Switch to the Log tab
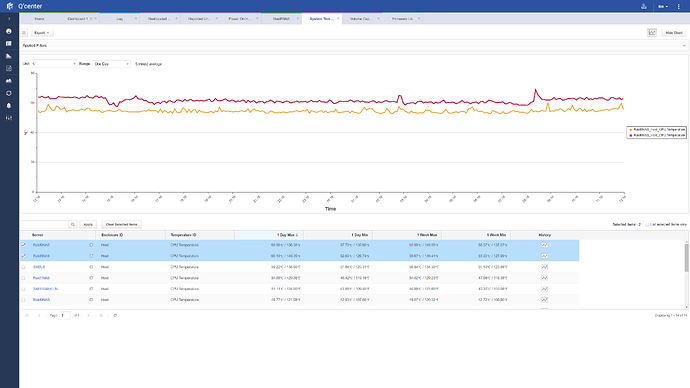Image resolution: width=690 pixels, height=388 pixels. click(x=119, y=19)
